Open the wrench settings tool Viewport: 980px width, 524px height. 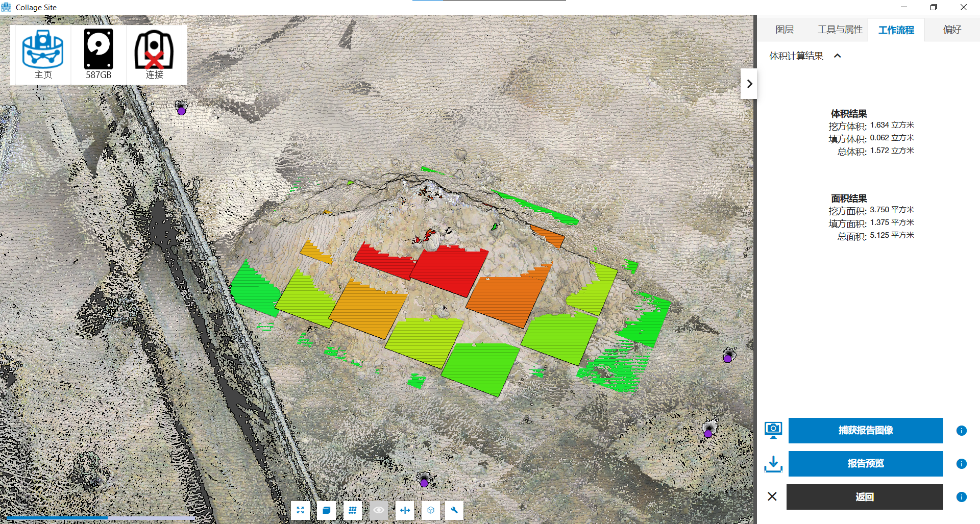tap(454, 510)
